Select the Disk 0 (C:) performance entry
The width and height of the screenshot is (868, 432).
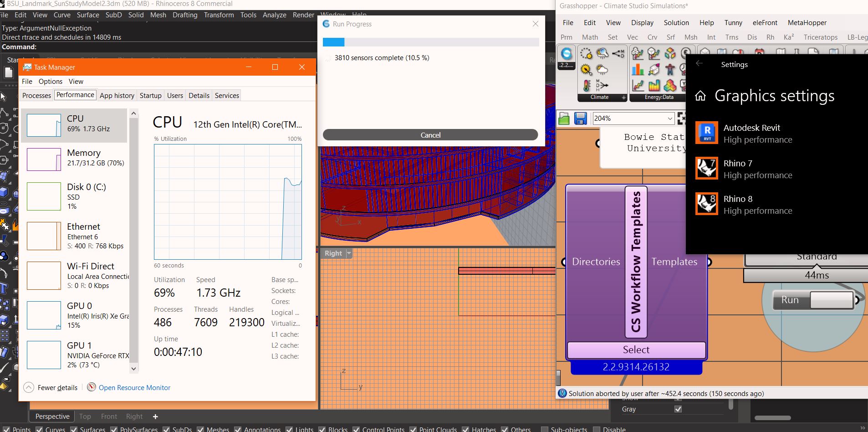pos(74,196)
